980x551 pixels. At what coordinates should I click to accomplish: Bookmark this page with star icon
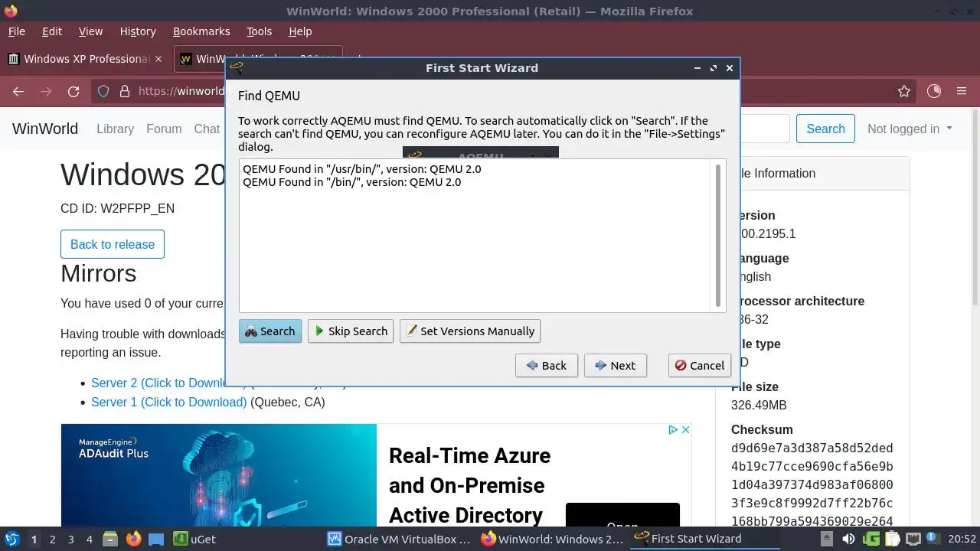click(904, 92)
